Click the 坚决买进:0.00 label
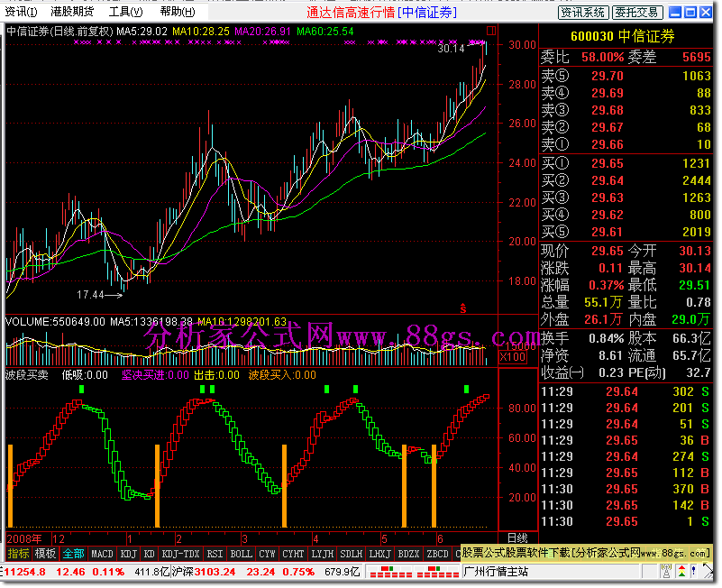 155,374
